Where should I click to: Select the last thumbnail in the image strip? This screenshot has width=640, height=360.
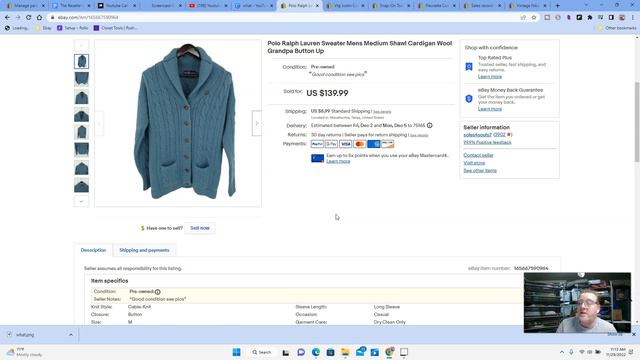[82, 186]
